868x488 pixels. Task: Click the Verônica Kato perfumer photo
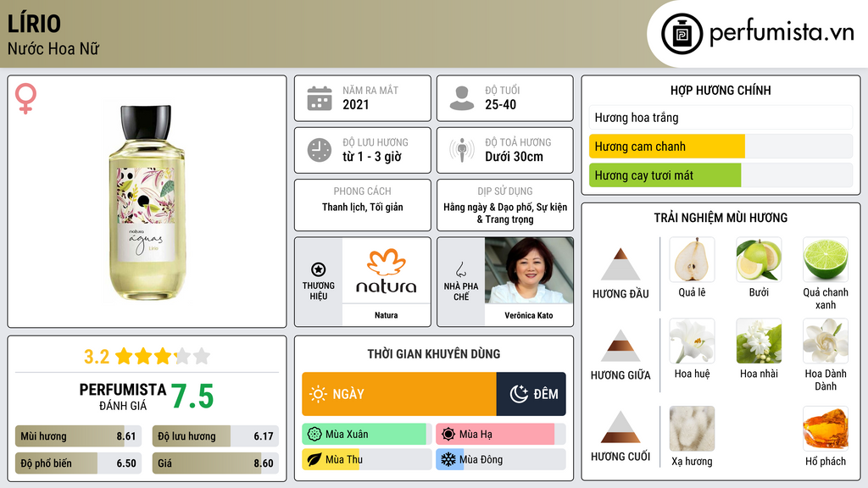529,270
